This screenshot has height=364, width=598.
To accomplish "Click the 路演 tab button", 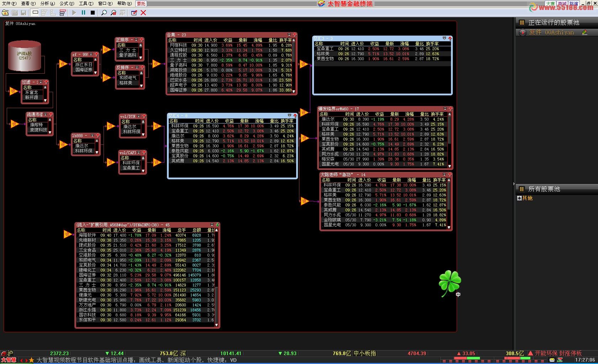I will [573, 4].
